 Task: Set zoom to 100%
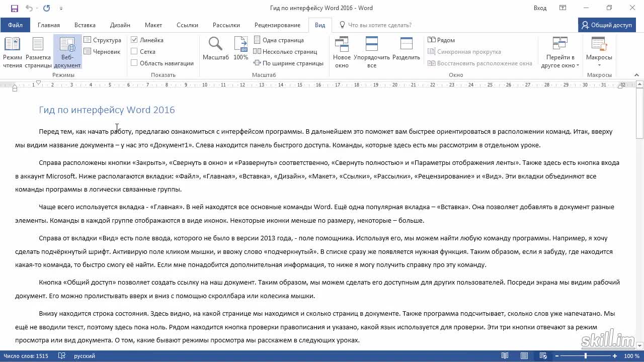pos(241,49)
